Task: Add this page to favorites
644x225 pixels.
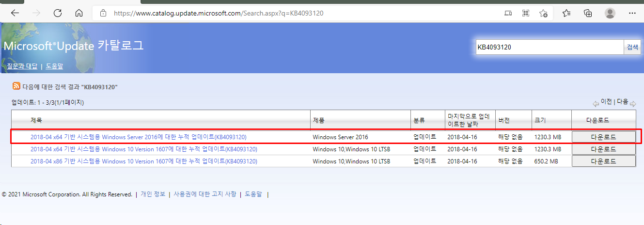Action: click(543, 13)
